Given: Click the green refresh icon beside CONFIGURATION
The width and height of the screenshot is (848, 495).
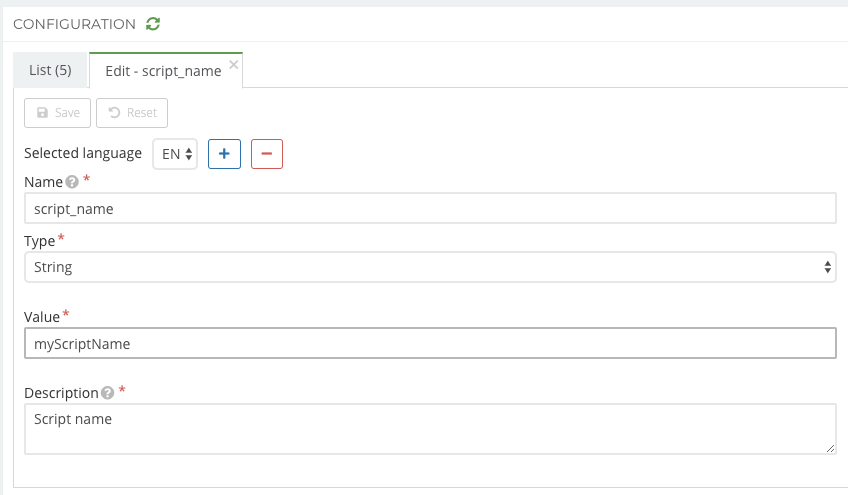Looking at the screenshot, I should (152, 23).
